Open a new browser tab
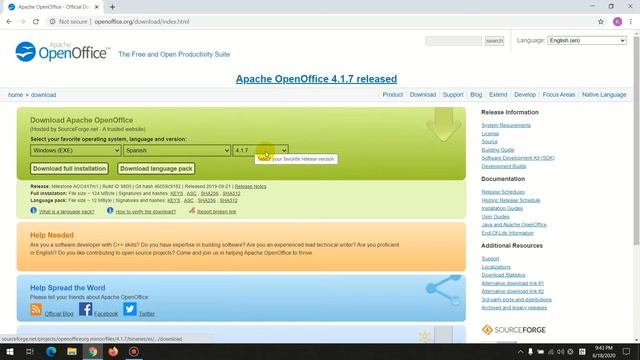The width and height of the screenshot is (640, 360). (x=112, y=7)
